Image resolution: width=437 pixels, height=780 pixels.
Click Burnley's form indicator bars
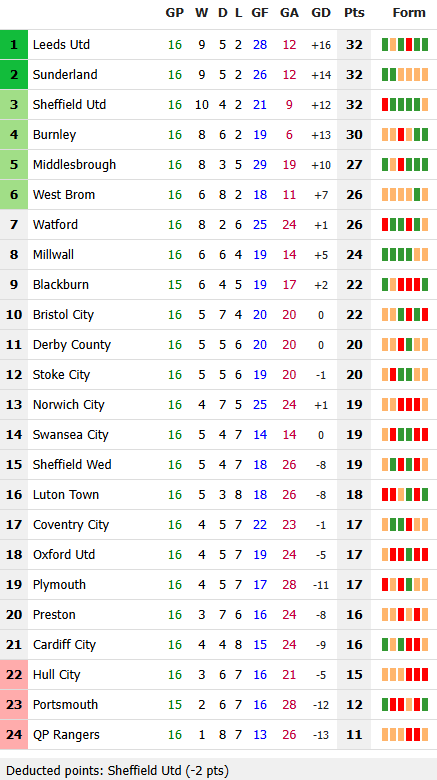click(x=405, y=135)
